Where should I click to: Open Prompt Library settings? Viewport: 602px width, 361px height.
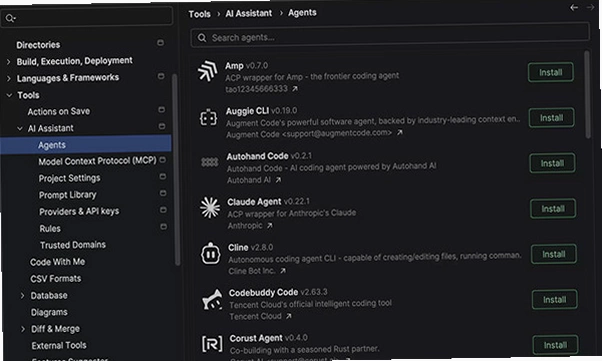(68, 195)
